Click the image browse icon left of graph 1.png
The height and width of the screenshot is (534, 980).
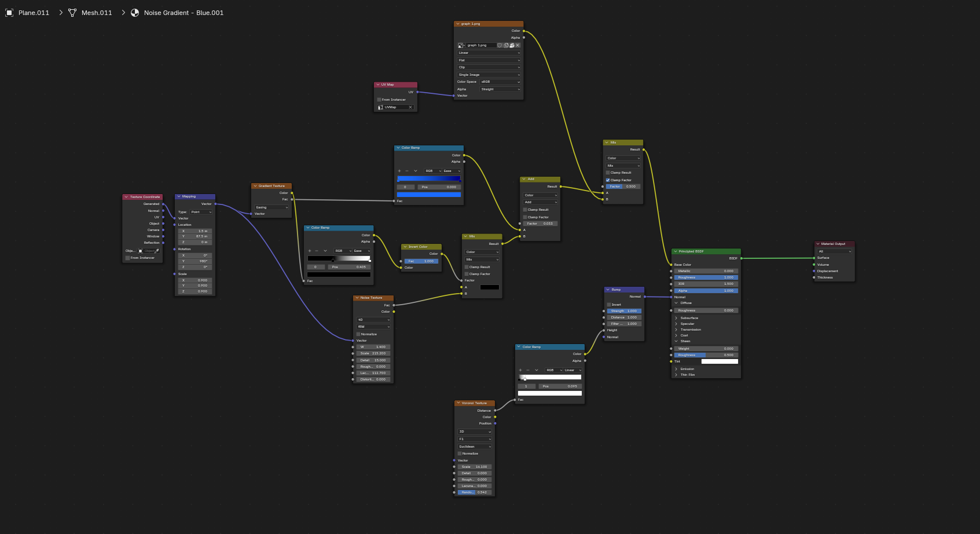point(461,45)
